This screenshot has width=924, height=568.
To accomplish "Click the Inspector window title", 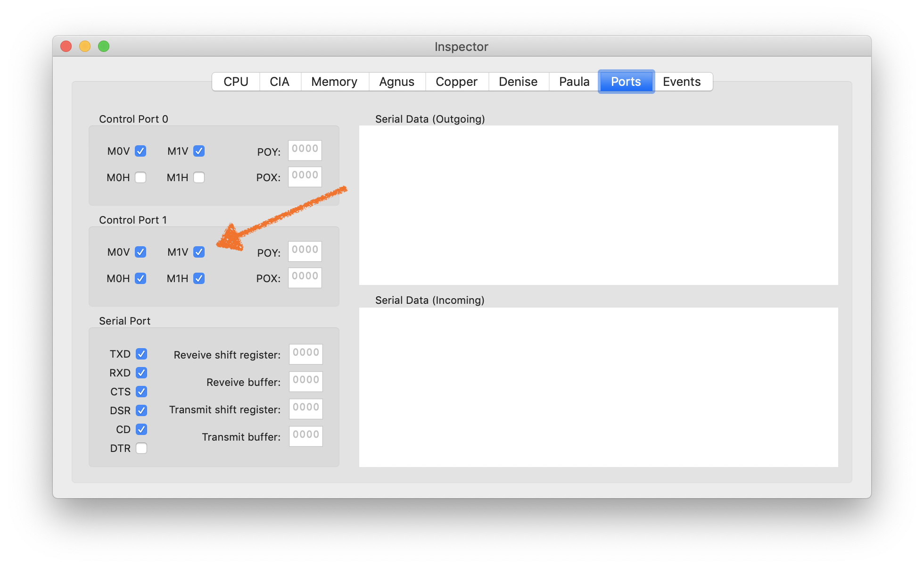I will pyautogui.click(x=462, y=47).
